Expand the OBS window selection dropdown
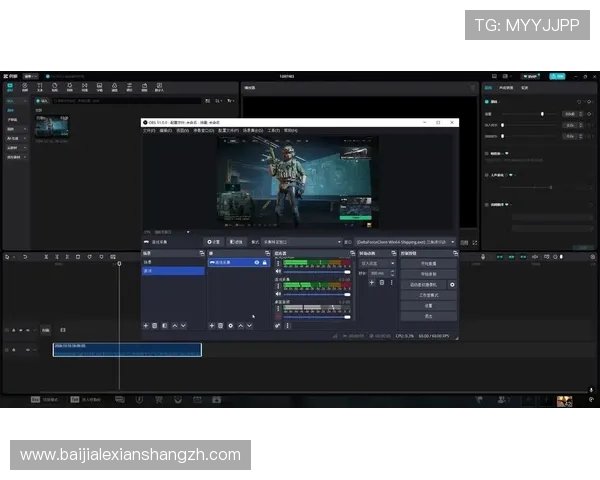Screen dimensions: 600x480 (405, 241)
